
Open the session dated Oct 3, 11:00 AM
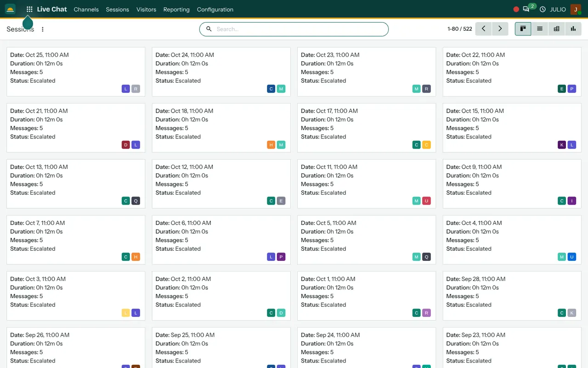pos(76,296)
